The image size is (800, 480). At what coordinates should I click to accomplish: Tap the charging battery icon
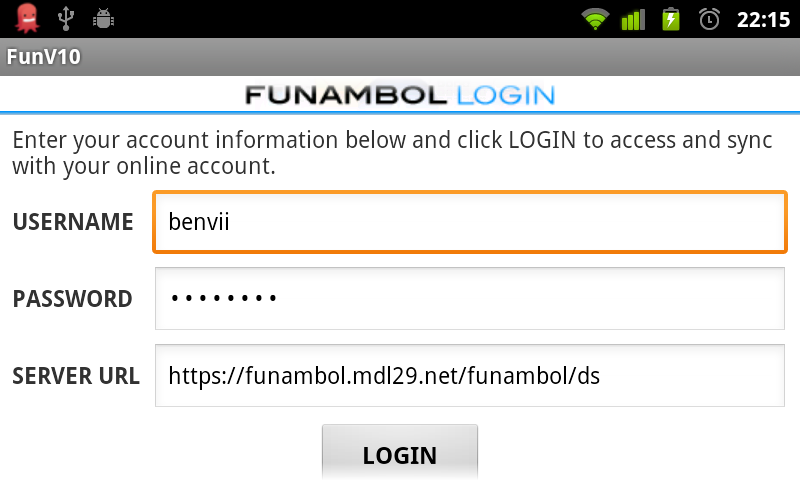pyautogui.click(x=671, y=19)
